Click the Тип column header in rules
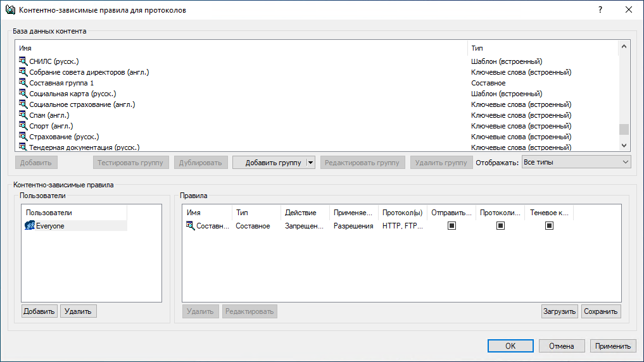The image size is (644, 362). point(256,213)
